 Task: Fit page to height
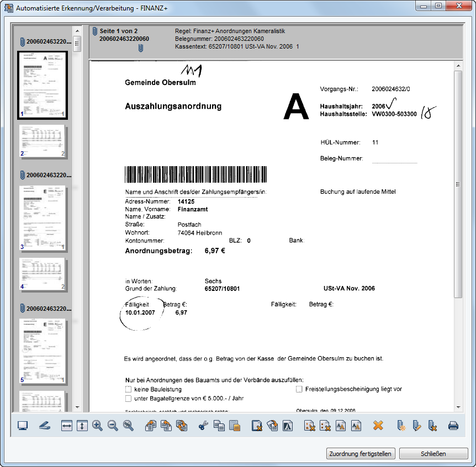pos(82,426)
